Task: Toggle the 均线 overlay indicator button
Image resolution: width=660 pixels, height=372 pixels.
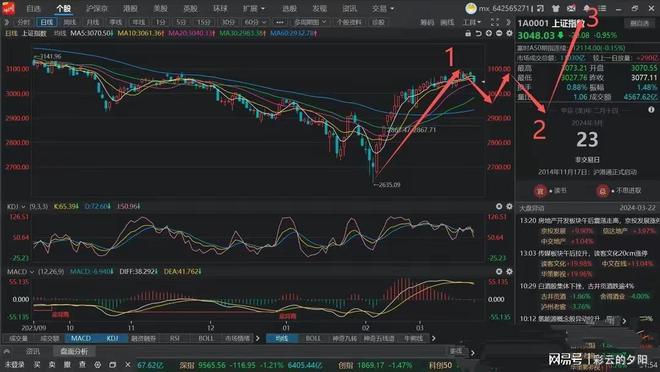Action: pyautogui.click(x=282, y=338)
